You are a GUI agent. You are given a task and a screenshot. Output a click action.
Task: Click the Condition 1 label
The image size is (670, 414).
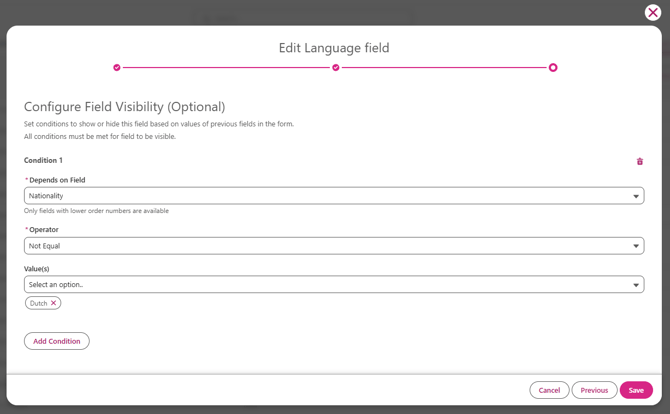pos(43,160)
